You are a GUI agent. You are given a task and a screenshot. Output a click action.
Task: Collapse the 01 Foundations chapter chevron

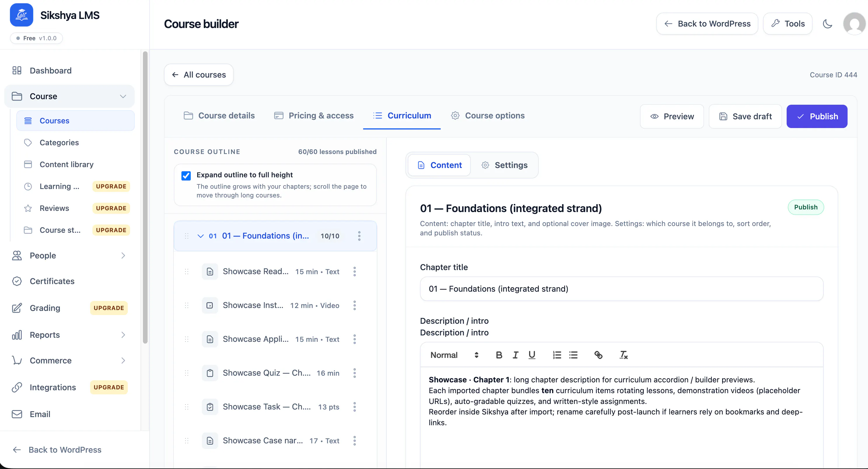coord(200,236)
